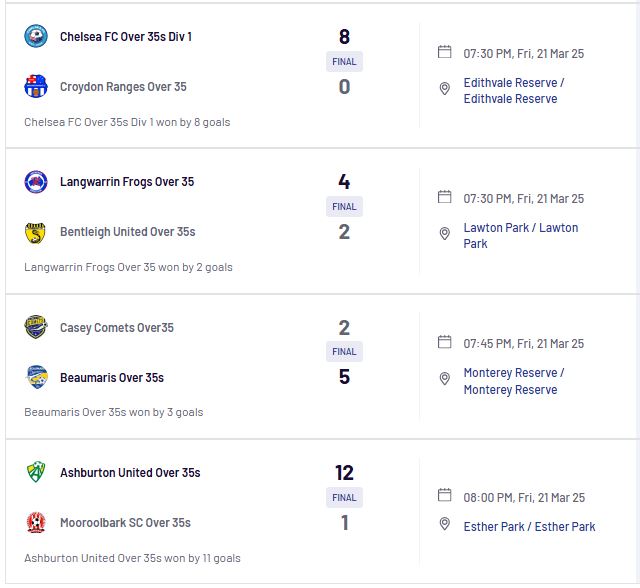This screenshot has width=640, height=588.
Task: Select Mooroolbark SC Over 35s team name
Action: pos(125,523)
